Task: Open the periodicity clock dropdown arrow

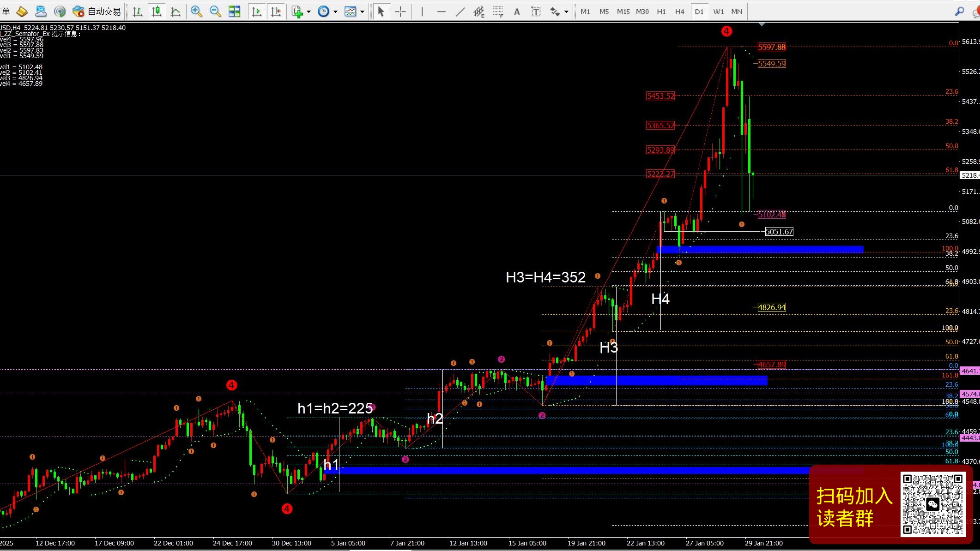Action: pyautogui.click(x=335, y=12)
